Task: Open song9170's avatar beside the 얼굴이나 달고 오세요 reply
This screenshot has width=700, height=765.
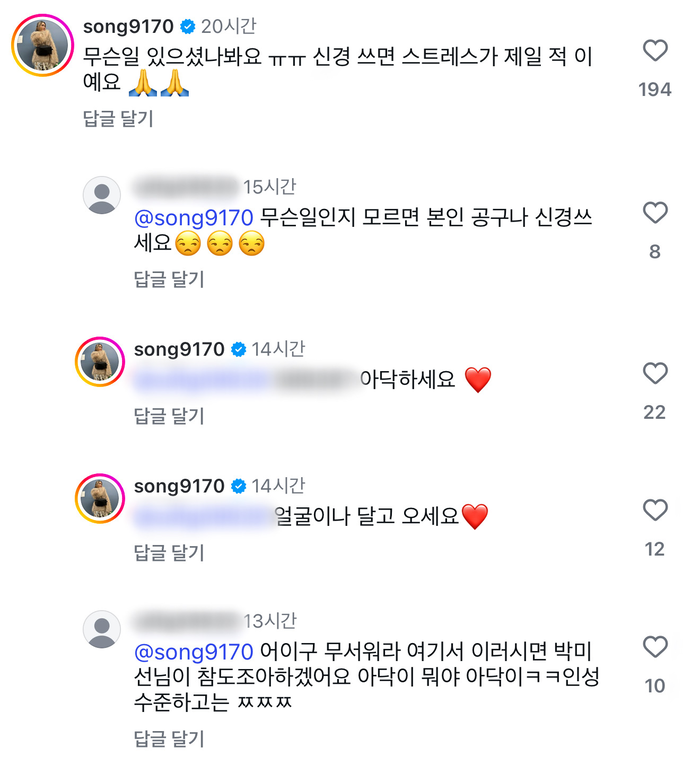Action: pos(101,498)
